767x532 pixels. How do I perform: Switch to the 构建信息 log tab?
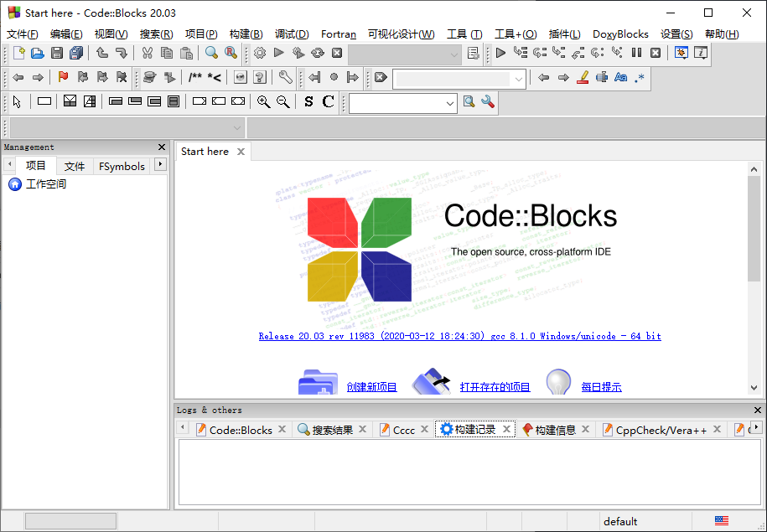[x=555, y=430]
